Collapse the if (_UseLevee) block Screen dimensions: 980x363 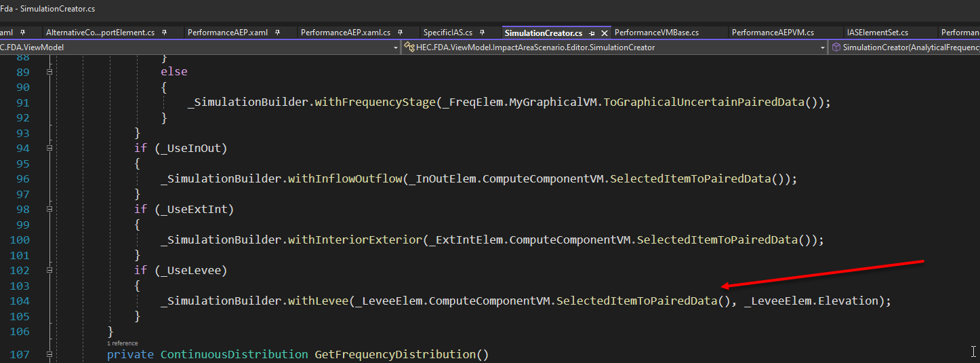click(49, 270)
